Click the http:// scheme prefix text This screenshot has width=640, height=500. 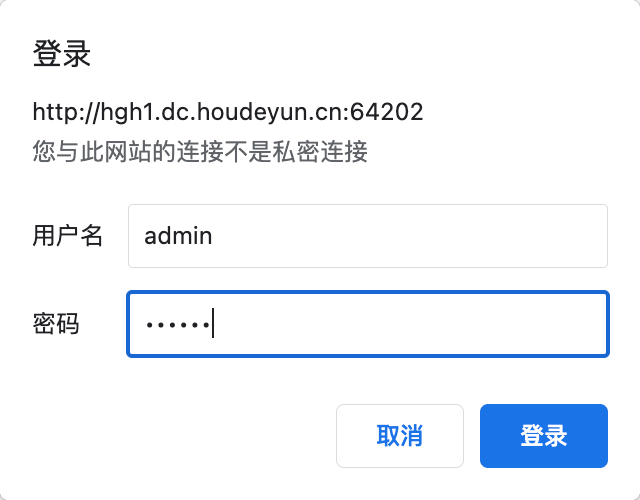66,112
